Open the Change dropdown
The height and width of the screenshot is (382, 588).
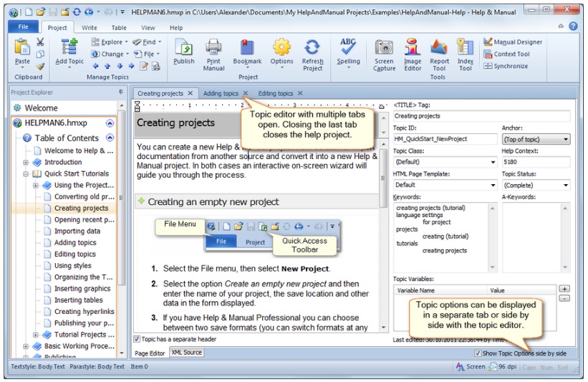pyautogui.click(x=110, y=54)
